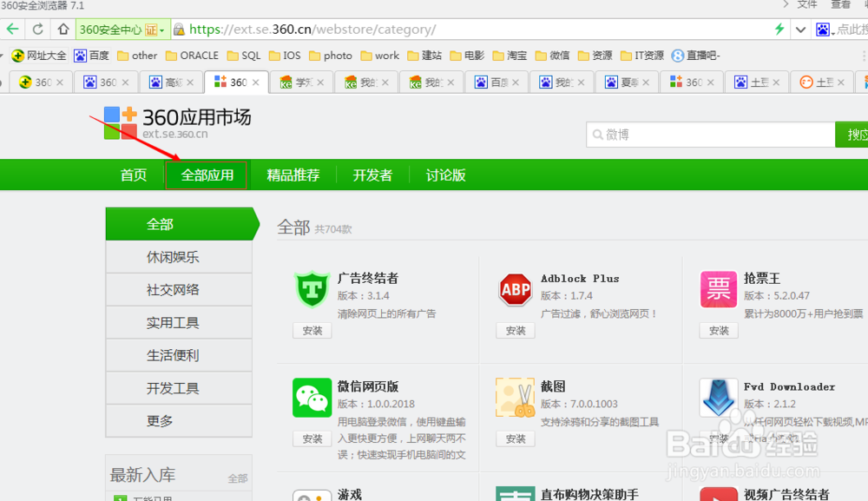Viewport: 868px width, 501px height.
Task: Open the 百度 bookmark
Action: [91, 56]
